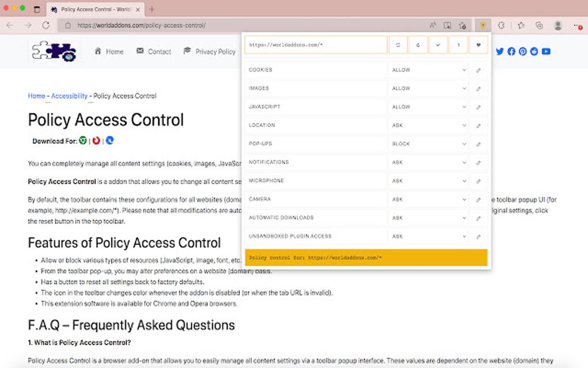Open Contact in the site navigation

pos(154,51)
